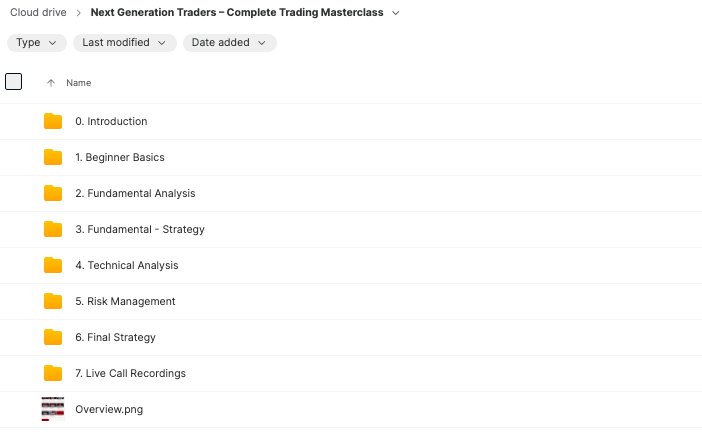702x438 pixels.
Task: Click the folder icon for 5. Risk Management
Action: point(53,302)
